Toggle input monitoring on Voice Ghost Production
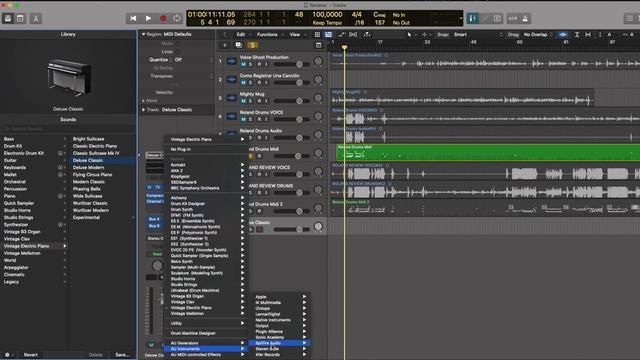 266,64
